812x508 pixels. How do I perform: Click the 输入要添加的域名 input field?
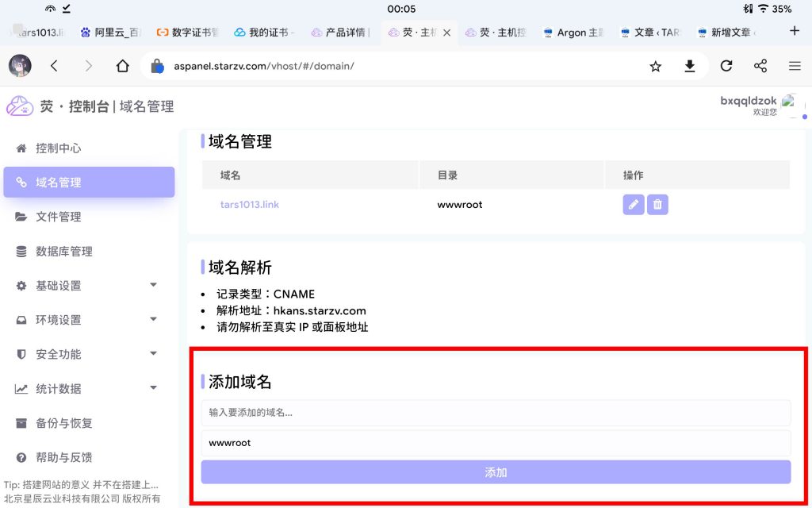point(496,413)
